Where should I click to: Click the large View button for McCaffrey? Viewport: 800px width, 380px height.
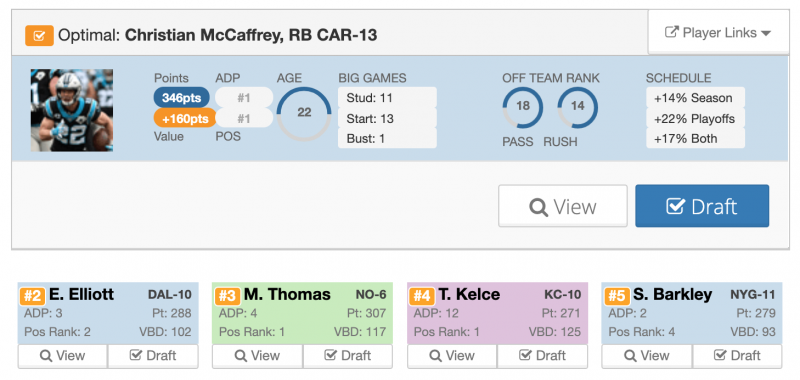563,206
